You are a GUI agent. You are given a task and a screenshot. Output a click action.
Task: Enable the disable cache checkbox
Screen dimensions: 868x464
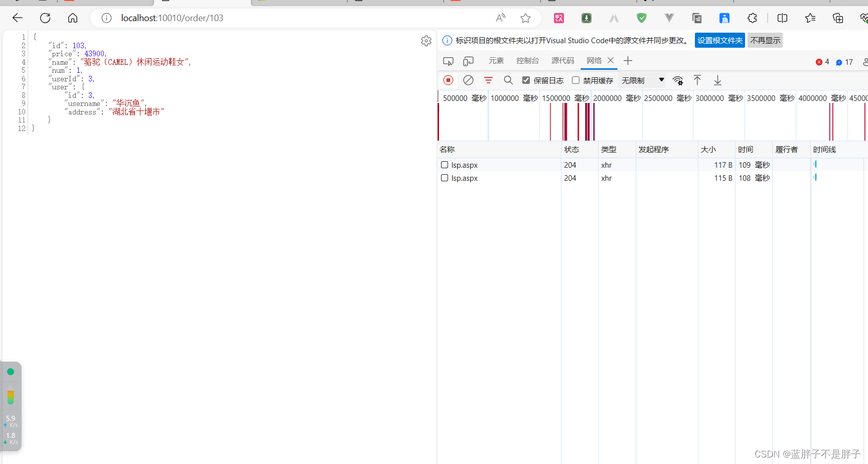[575, 80]
